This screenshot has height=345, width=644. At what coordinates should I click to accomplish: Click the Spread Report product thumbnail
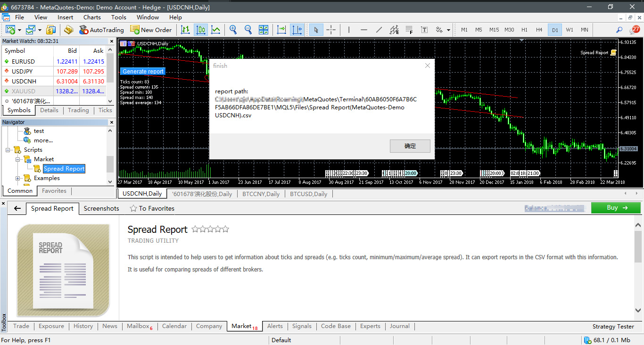click(63, 270)
